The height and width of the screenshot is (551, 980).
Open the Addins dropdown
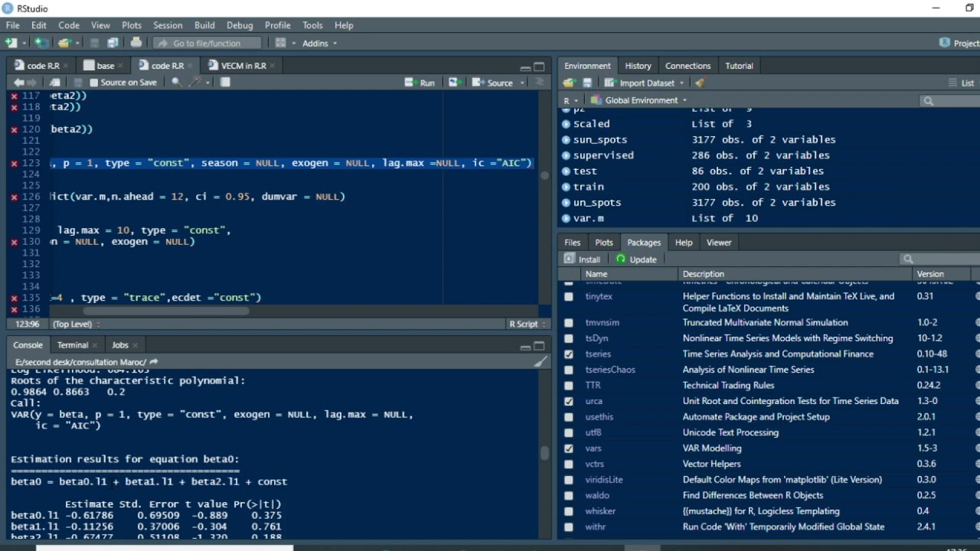click(319, 43)
